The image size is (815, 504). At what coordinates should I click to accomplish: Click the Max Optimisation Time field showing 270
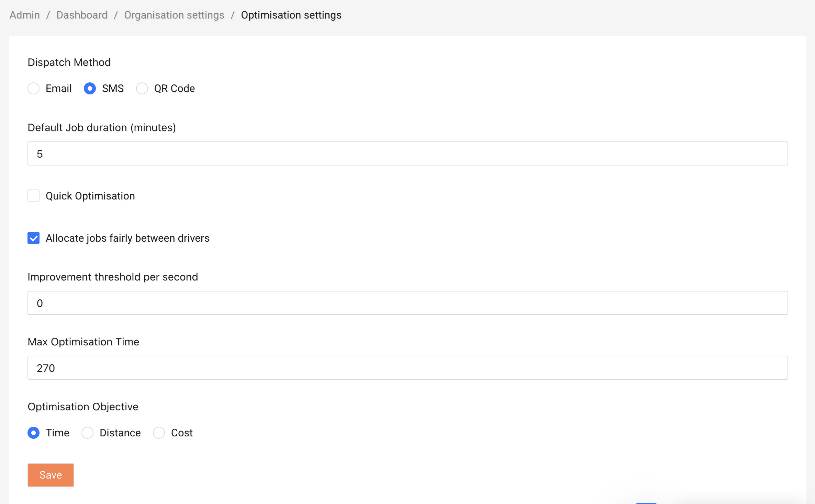pos(407,368)
